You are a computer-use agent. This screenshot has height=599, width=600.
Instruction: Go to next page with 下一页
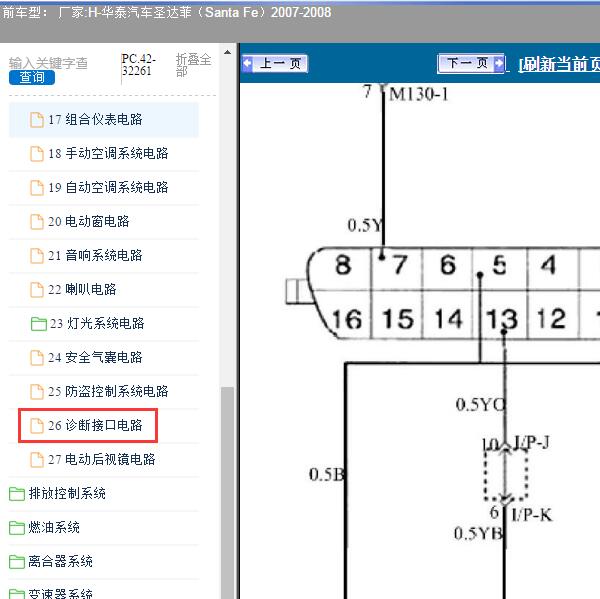[471, 63]
